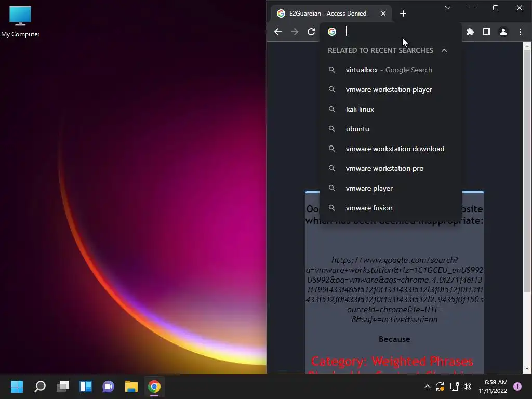This screenshot has width=532, height=399.
Task: Click the Google icon in address bar
Action: 332,32
